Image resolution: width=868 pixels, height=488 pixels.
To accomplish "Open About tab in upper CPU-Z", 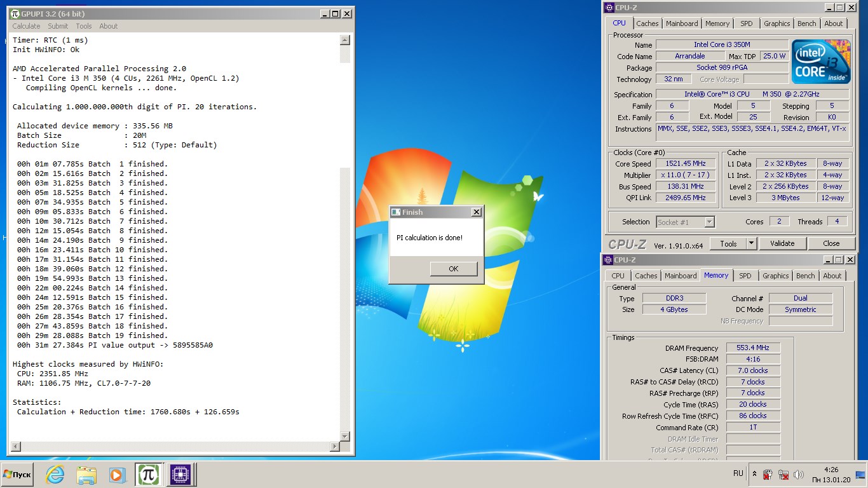I will click(x=834, y=24).
